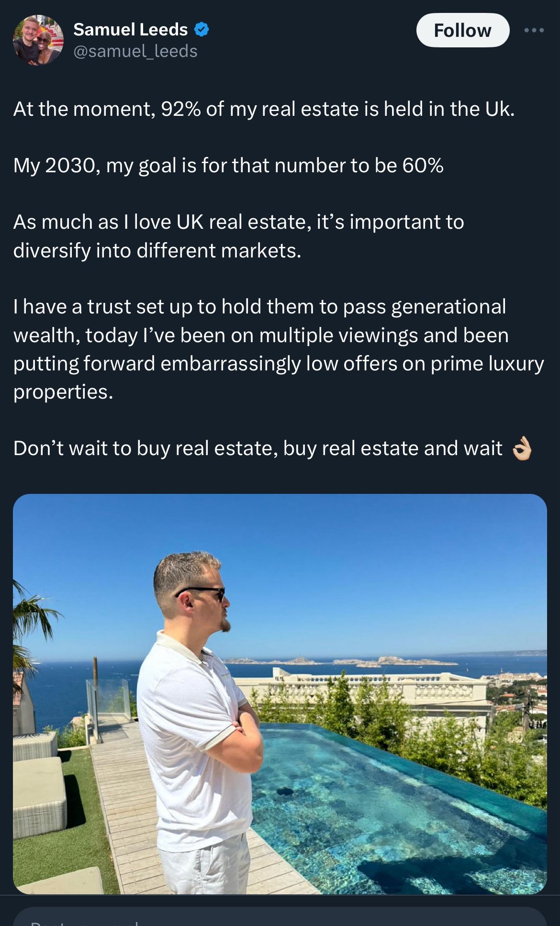Click the display name Samuel Leeds
Screen dimensions: 560x926
tap(130, 30)
